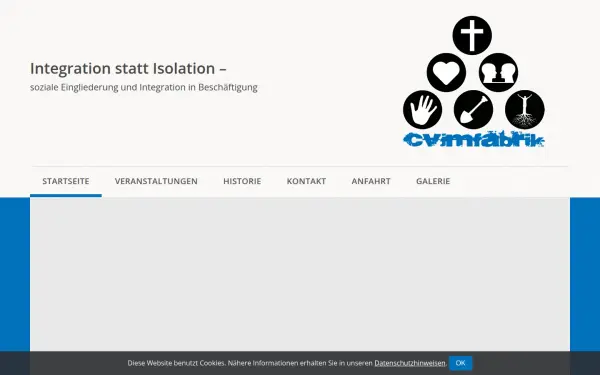Open the Anfahrt page

371,181
